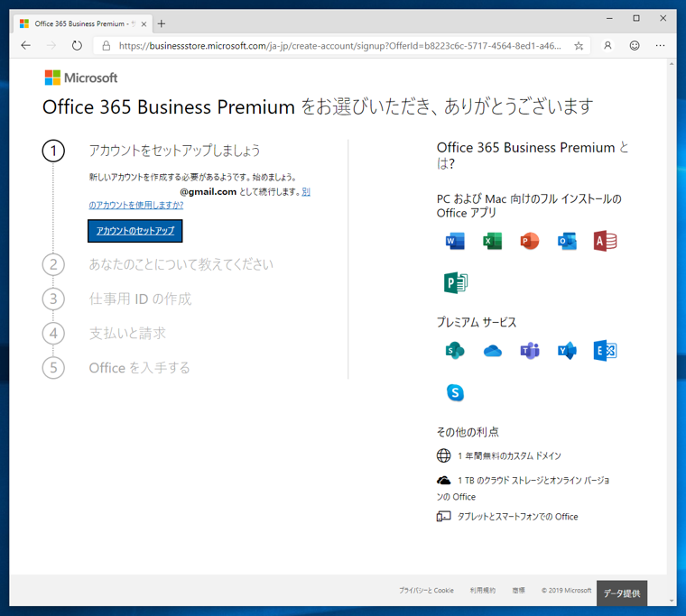
Task: Click the アカウントのセットアップ button
Action: coord(135,231)
